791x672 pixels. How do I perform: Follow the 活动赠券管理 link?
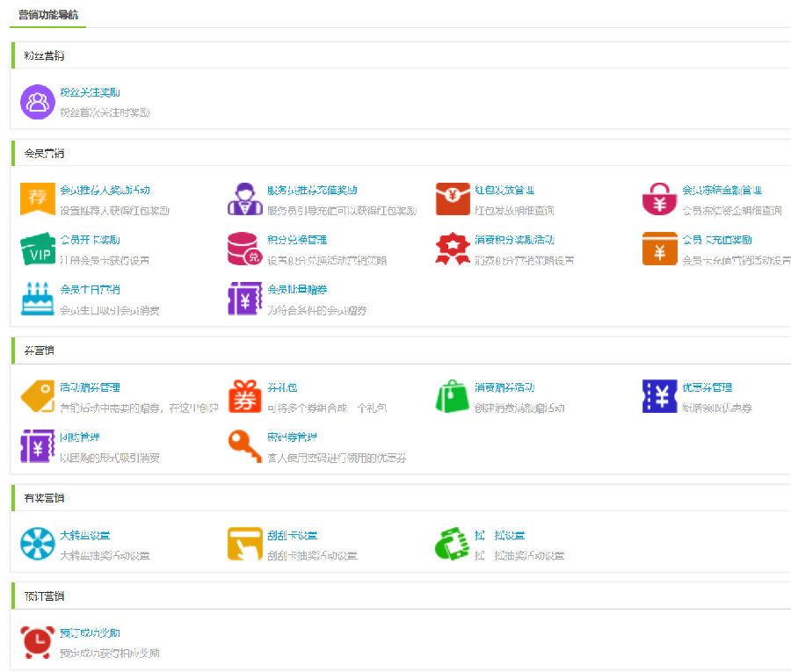pyautogui.click(x=90, y=387)
